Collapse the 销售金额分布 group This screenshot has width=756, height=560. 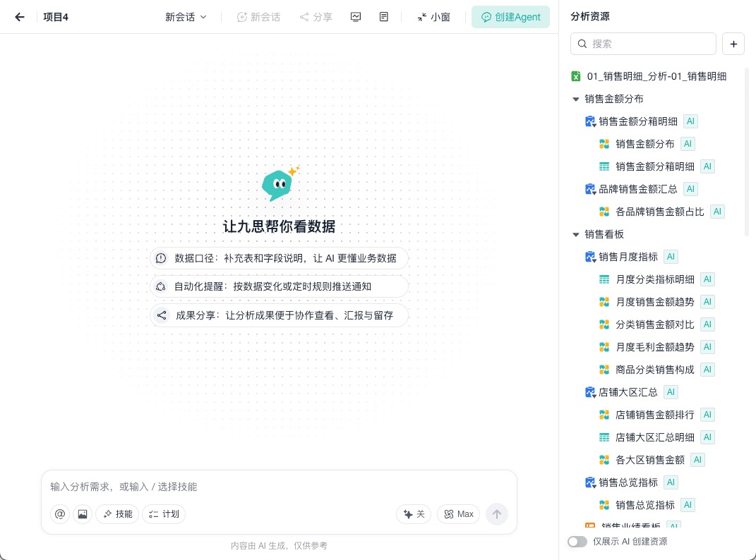(576, 99)
